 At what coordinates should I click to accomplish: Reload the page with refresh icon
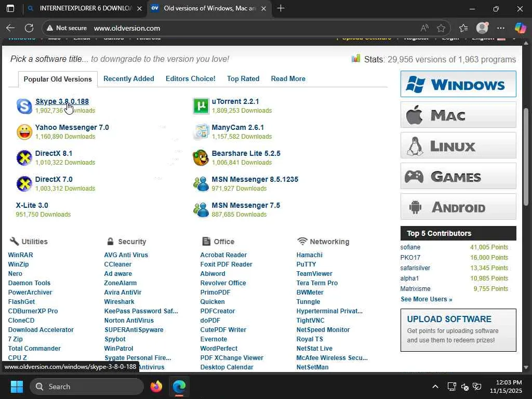click(29, 28)
